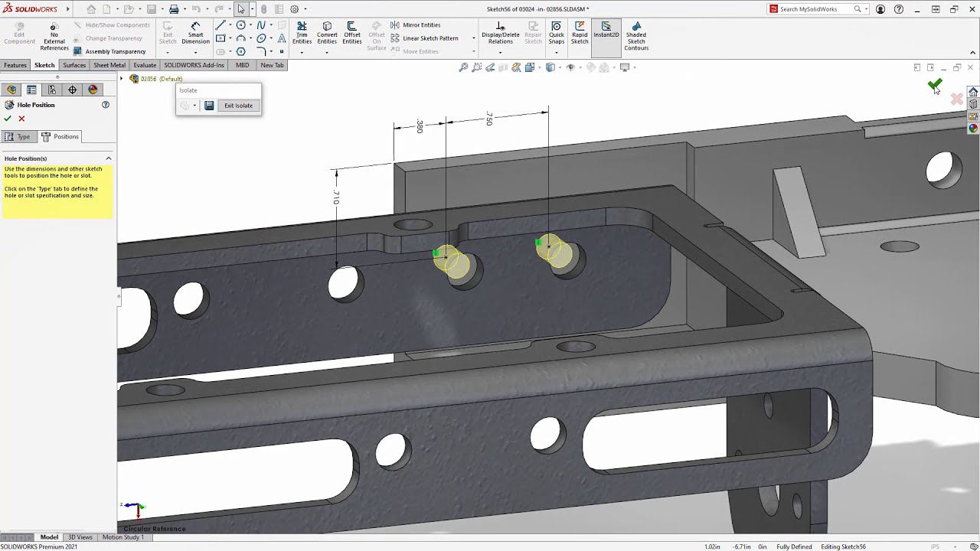The width and height of the screenshot is (980, 551).
Task: Open the Help question mark menu
Action: click(899, 9)
